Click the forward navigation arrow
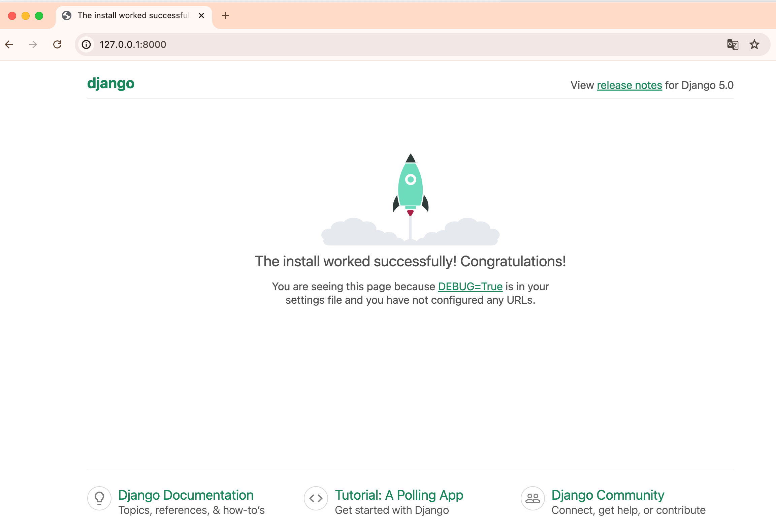Screen dimensions: 776x532 pos(33,44)
